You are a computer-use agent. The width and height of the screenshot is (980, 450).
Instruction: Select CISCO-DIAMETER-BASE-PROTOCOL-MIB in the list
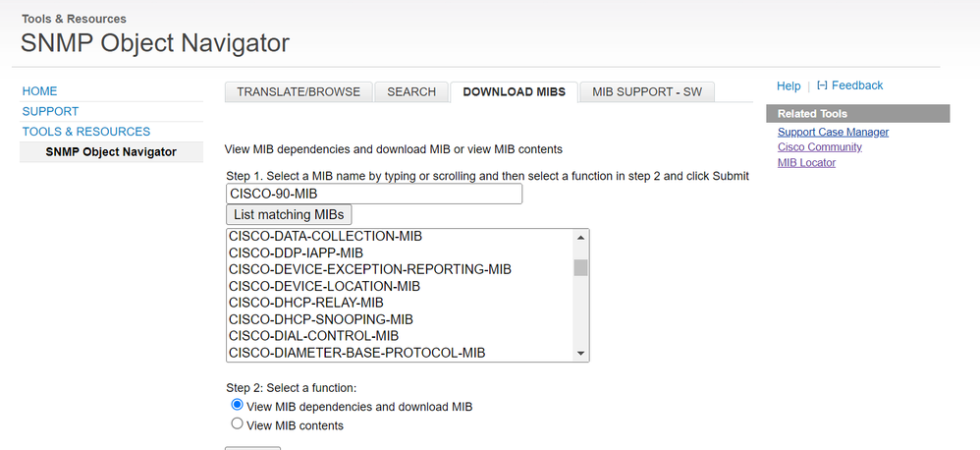tap(400, 353)
